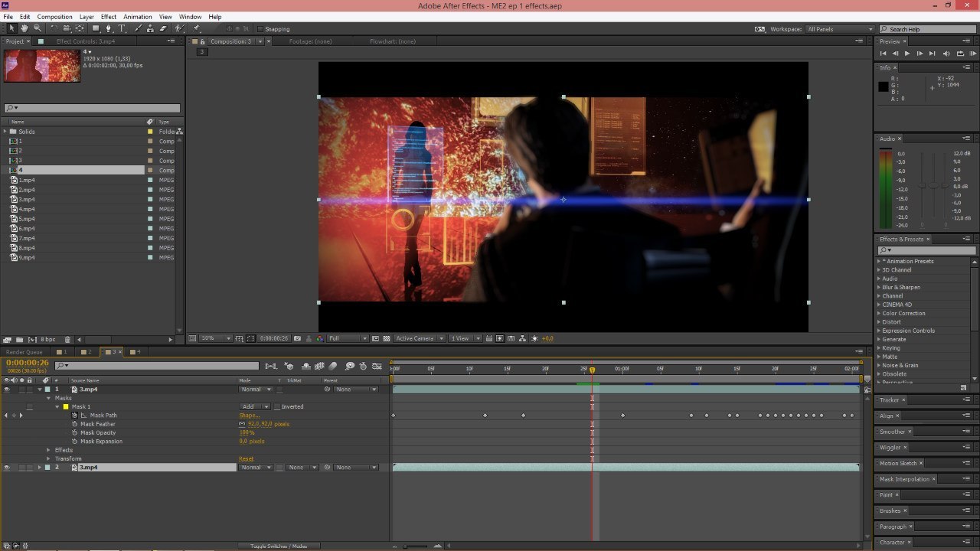This screenshot has height=551, width=980.
Task: Select the Eraser tool
Action: (x=163, y=28)
